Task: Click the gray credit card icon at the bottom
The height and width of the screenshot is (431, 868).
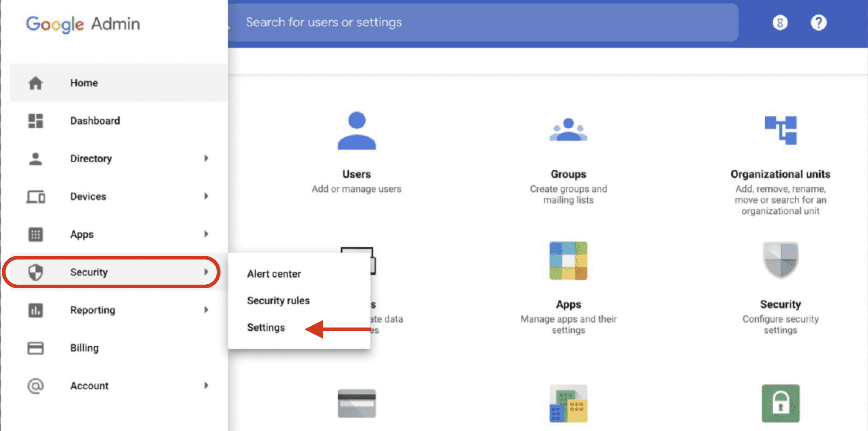Action: click(x=357, y=403)
